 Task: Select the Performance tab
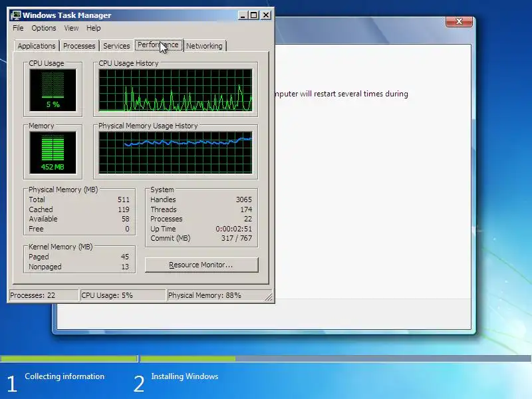158,45
